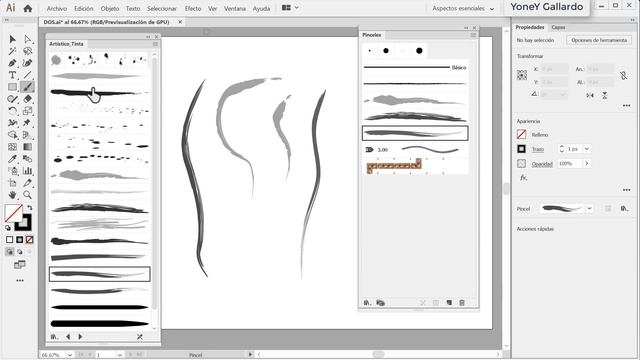Select the Column Graph tool
The height and width of the screenshot is (360, 640).
tap(27, 171)
